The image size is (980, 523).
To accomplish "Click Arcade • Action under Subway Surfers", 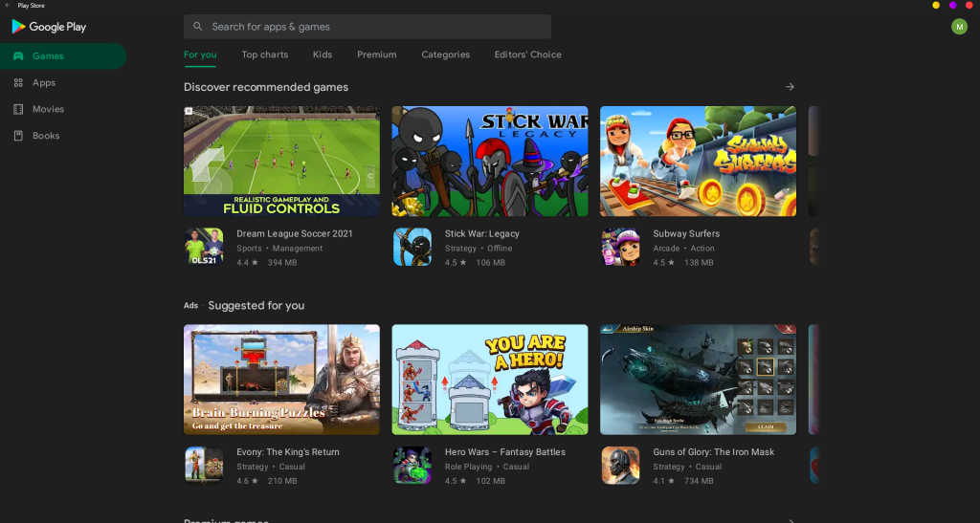I will tap(683, 249).
